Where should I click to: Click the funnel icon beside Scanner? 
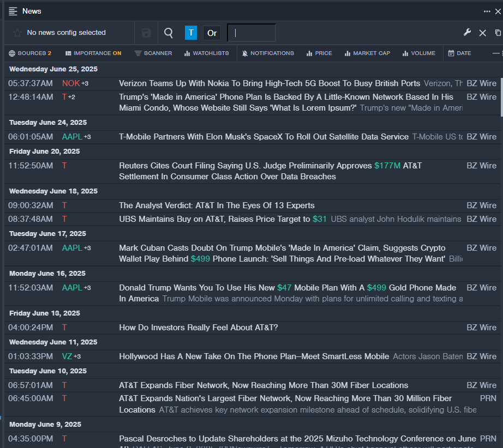tap(138, 53)
